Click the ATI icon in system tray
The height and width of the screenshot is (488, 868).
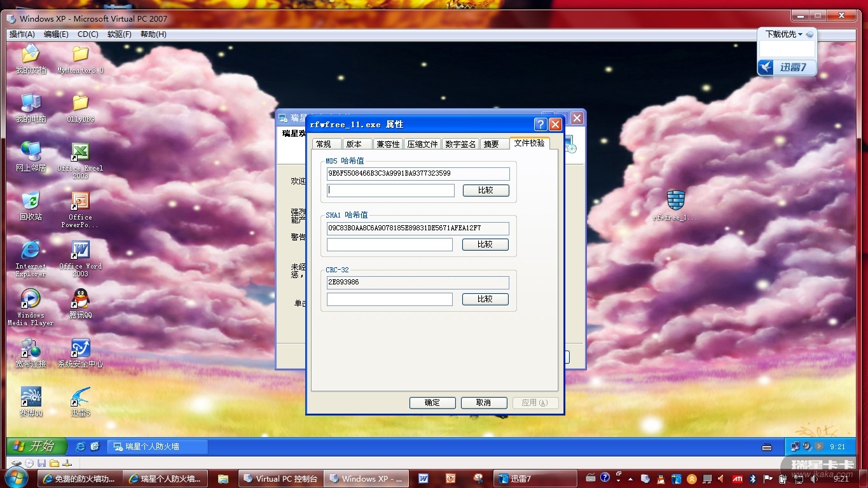pyautogui.click(x=738, y=478)
